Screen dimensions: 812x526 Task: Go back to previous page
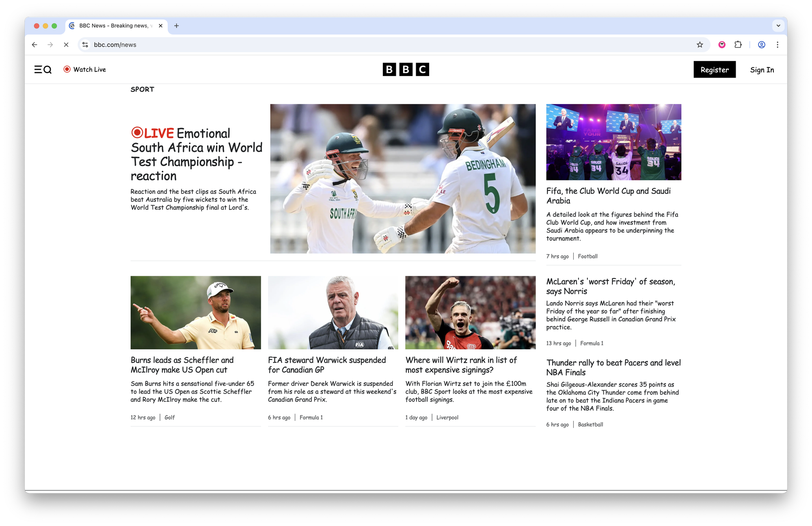(35, 45)
